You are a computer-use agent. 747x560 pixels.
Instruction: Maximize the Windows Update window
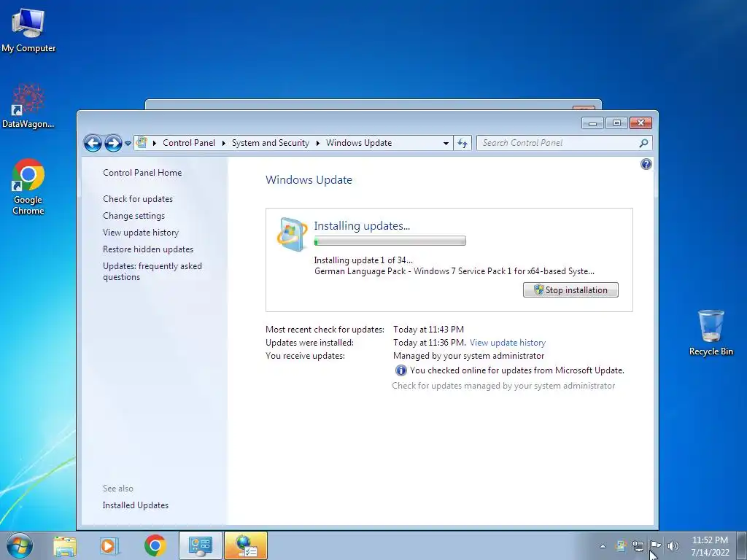[x=616, y=123]
